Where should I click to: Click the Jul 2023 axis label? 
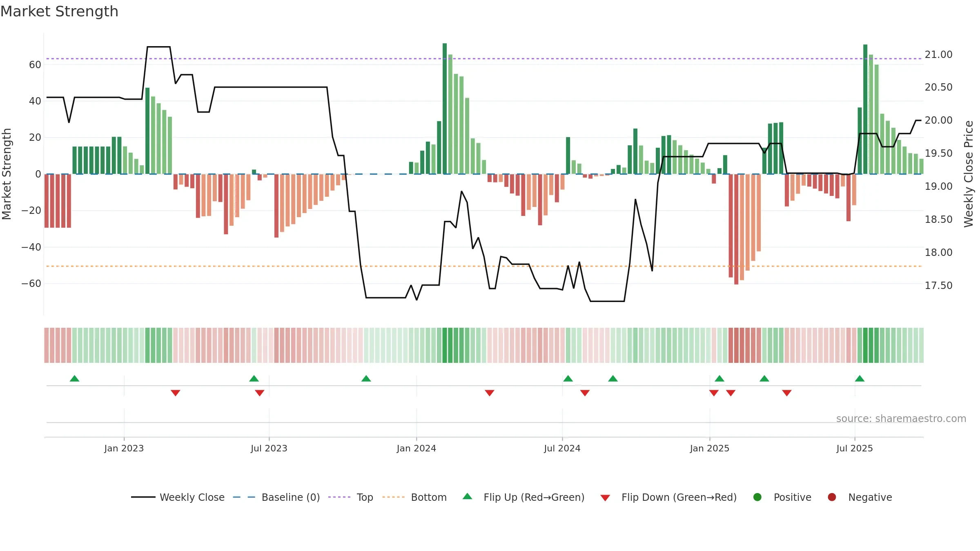coord(269,448)
